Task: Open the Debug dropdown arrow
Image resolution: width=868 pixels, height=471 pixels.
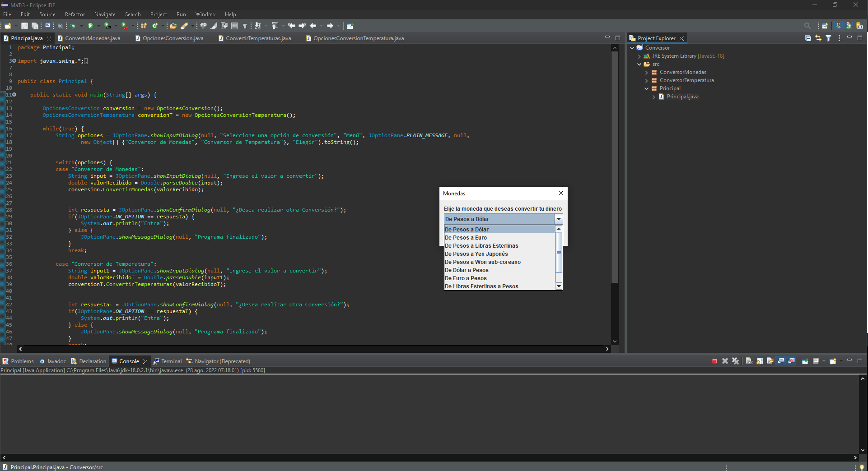Action: click(81, 26)
